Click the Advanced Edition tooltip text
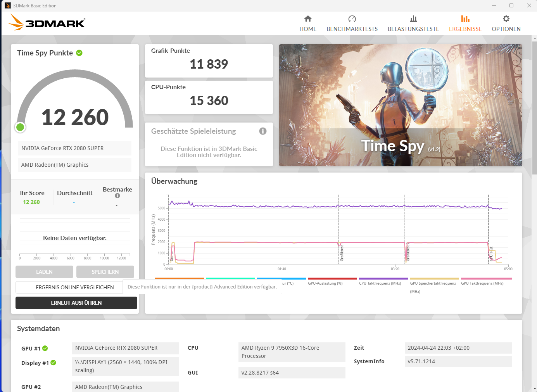The width and height of the screenshot is (537, 392). click(202, 287)
